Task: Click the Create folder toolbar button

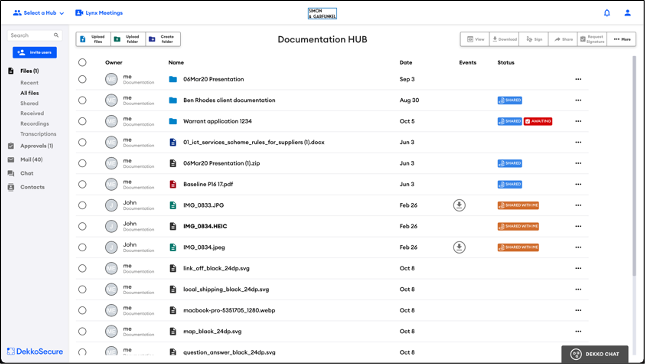Action: pos(163,39)
